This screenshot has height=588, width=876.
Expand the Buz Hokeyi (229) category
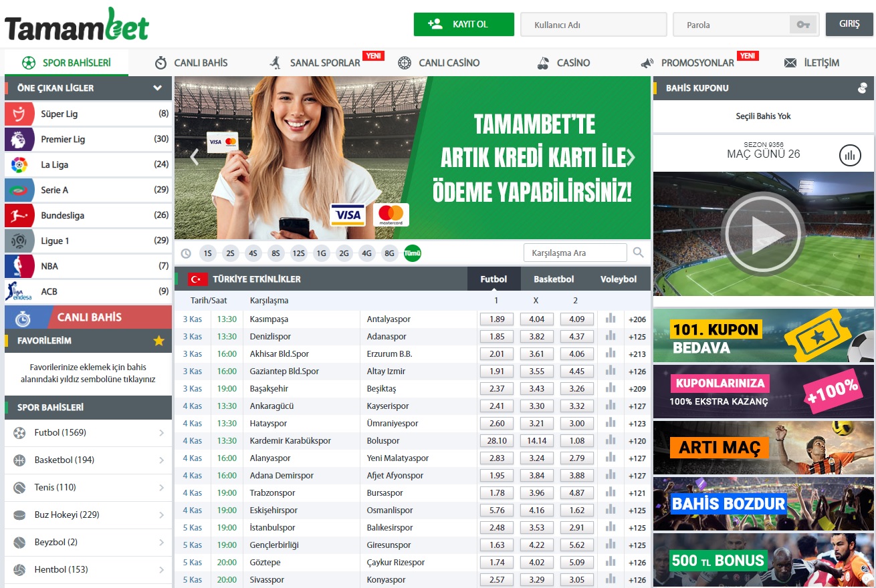coord(88,515)
